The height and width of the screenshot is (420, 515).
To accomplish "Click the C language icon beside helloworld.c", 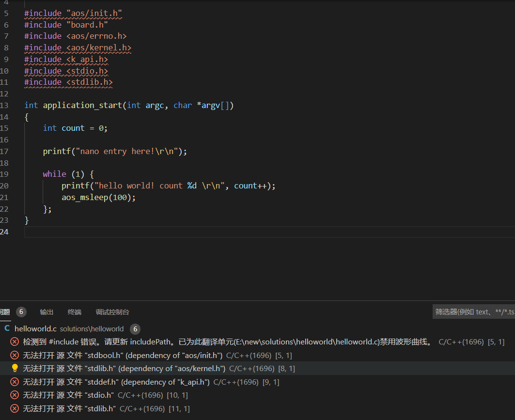I will (6, 328).
